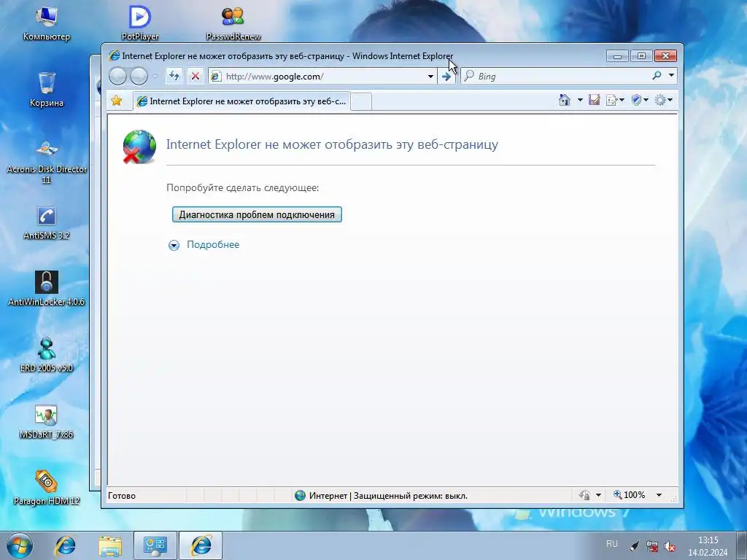The image size is (747, 560).
Task: Click the status bar privacy report icon
Action: tap(584, 495)
